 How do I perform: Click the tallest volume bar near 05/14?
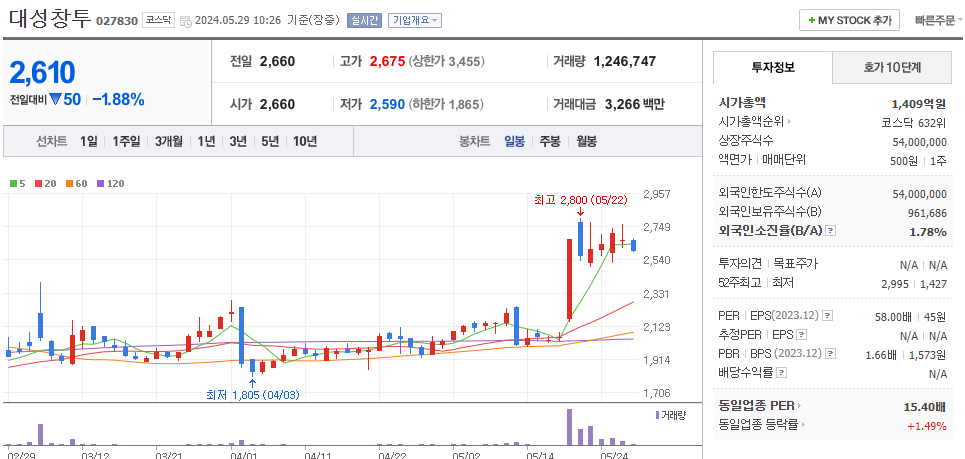click(569, 427)
